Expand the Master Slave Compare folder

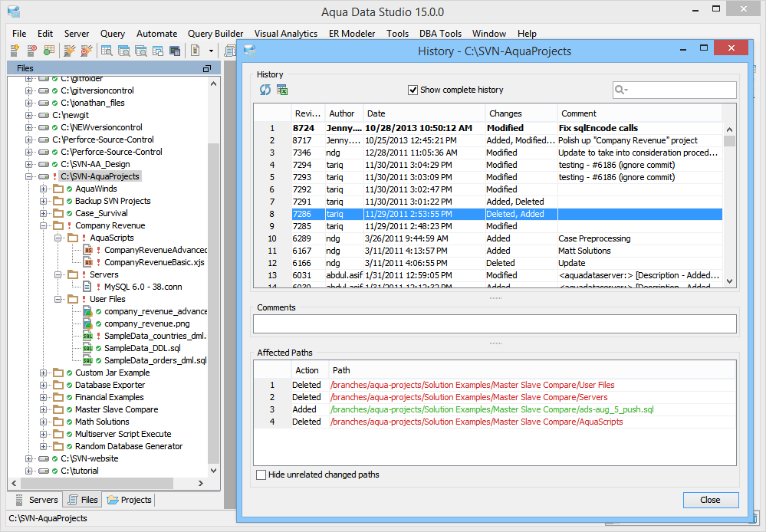tap(44, 409)
